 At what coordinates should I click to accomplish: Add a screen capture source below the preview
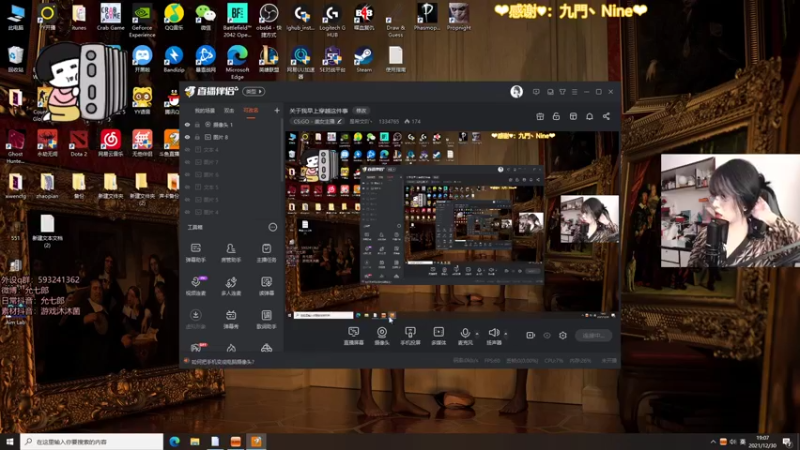[x=354, y=336]
